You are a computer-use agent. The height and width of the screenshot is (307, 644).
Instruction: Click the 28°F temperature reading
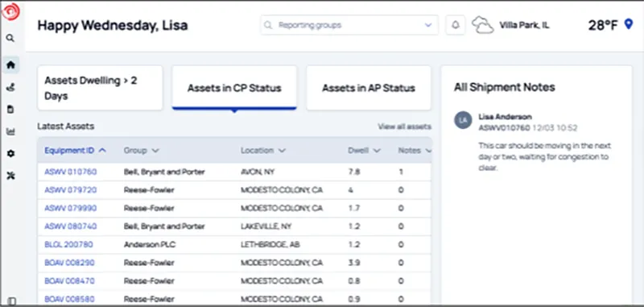point(603,25)
